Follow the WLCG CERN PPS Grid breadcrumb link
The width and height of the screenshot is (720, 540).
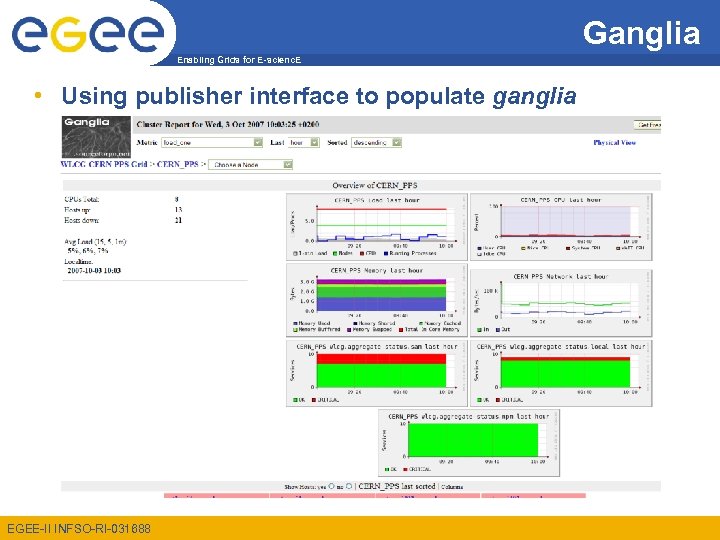click(x=104, y=164)
